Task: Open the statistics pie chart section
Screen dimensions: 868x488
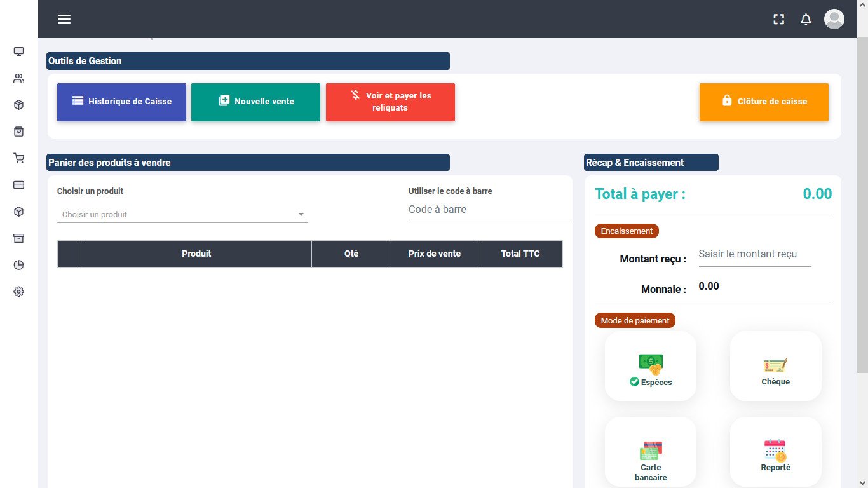Action: [18, 264]
